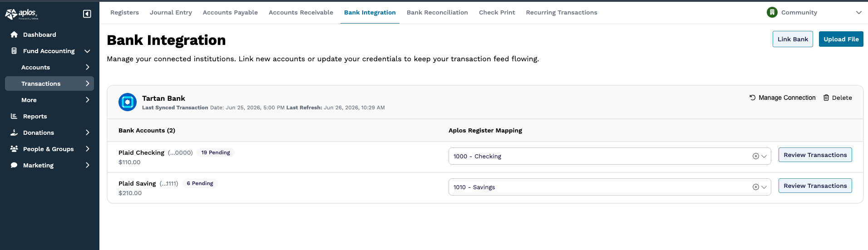Open Reports in the sidebar
Image resolution: width=868 pixels, height=250 pixels.
coord(35,116)
